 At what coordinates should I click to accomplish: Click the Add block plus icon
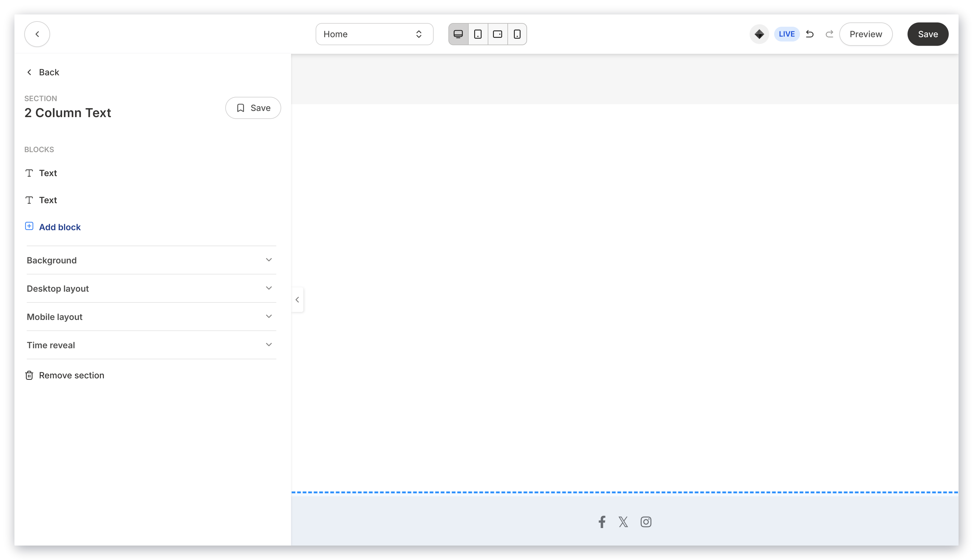pyautogui.click(x=29, y=226)
